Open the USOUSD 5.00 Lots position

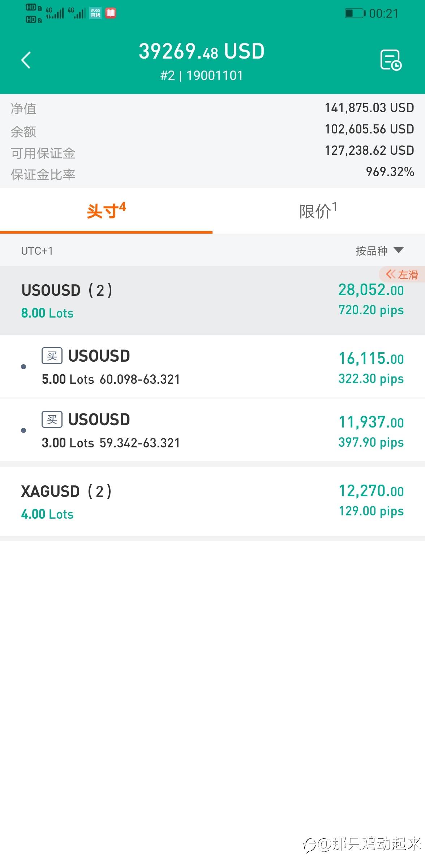click(x=212, y=367)
